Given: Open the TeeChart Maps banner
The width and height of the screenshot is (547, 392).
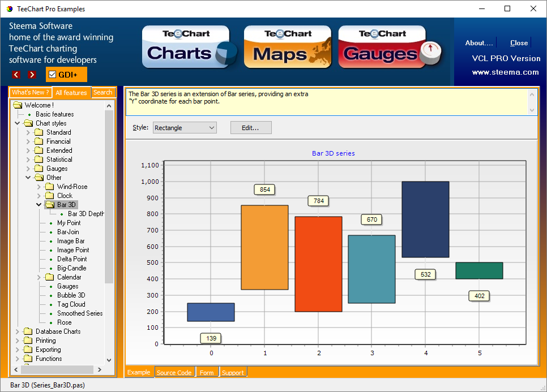Looking at the screenshot, I should [x=288, y=47].
